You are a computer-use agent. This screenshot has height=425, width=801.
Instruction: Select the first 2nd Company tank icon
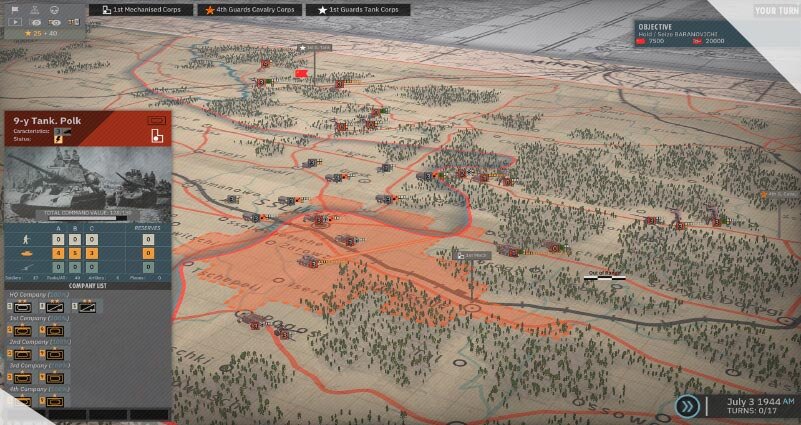pyautogui.click(x=22, y=354)
